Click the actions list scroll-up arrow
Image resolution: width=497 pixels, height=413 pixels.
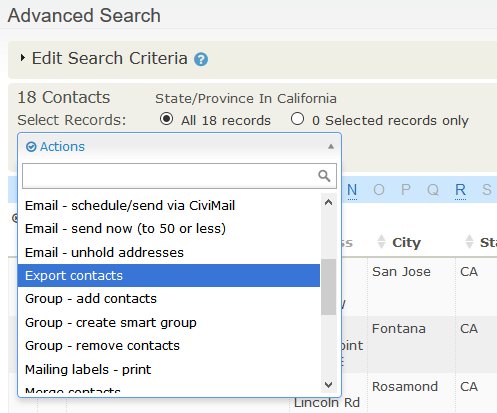[x=329, y=202]
